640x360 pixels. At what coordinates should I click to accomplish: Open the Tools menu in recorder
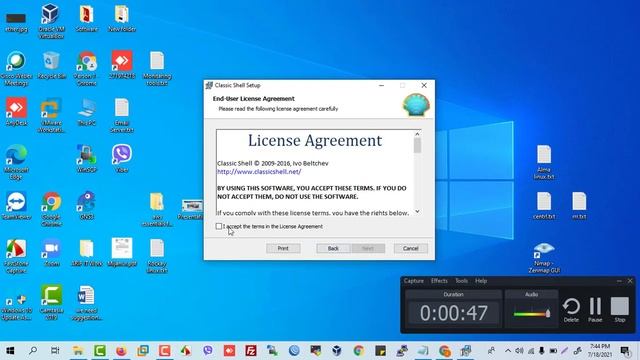coord(461,281)
